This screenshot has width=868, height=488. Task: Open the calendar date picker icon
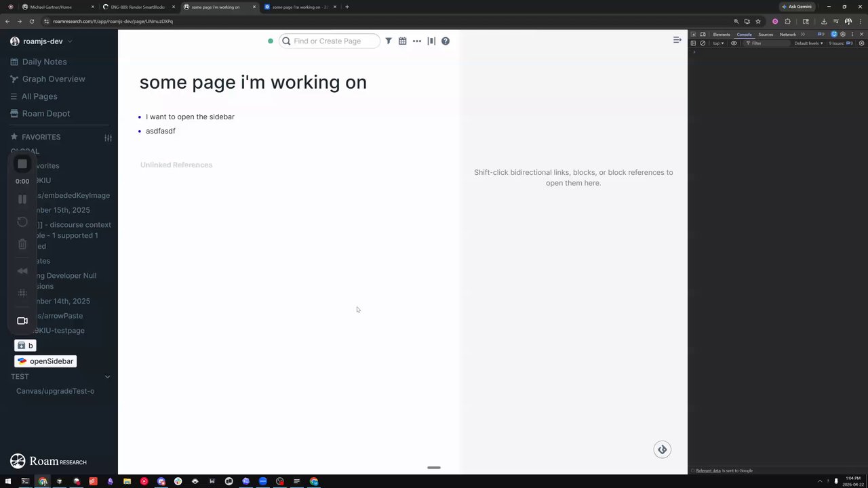click(x=402, y=41)
